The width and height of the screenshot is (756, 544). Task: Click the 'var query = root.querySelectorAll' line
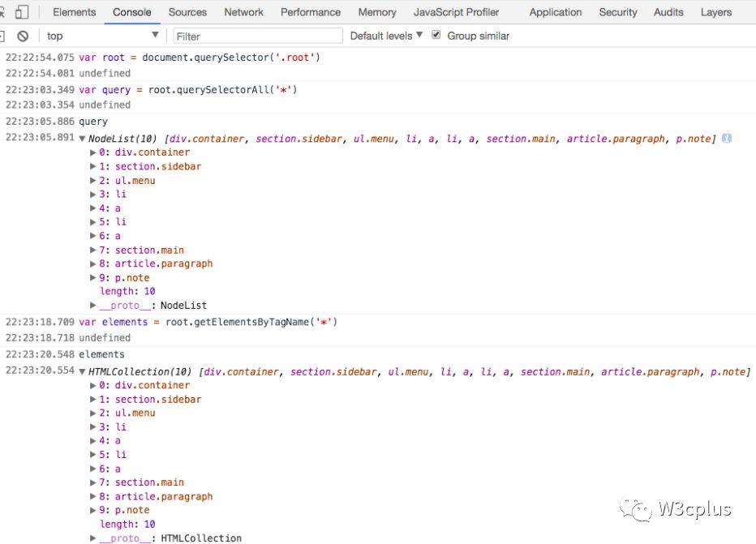coord(187,90)
